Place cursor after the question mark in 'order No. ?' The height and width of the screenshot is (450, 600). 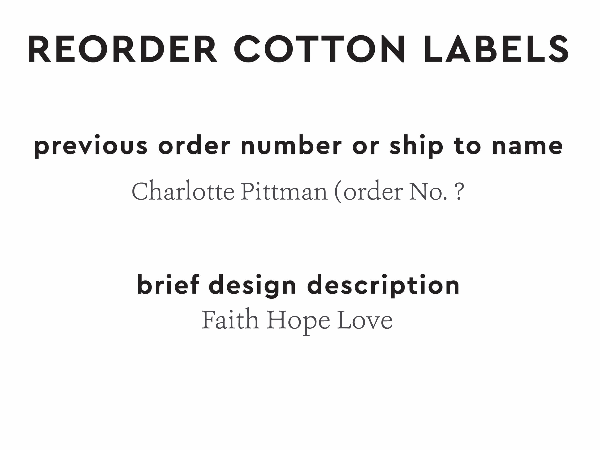465,191
